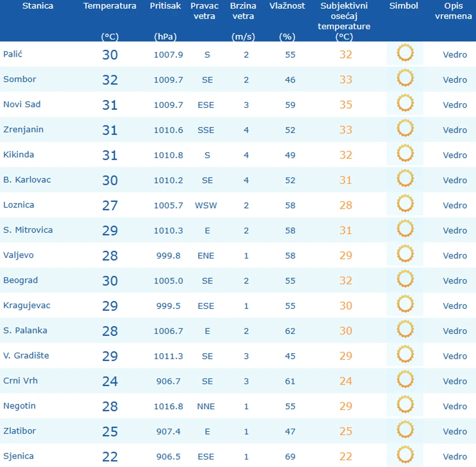Click the Negotin station name
476x467 pixels.
(19, 406)
